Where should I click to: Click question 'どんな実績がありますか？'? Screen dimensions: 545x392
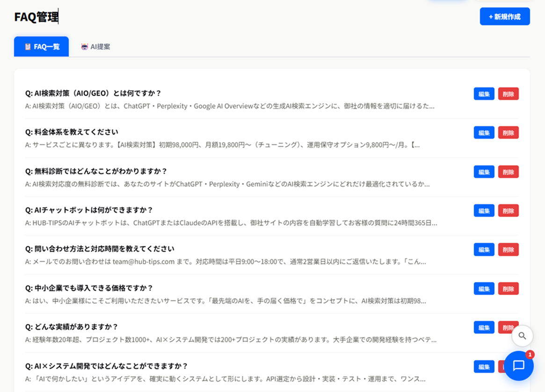pos(72,327)
